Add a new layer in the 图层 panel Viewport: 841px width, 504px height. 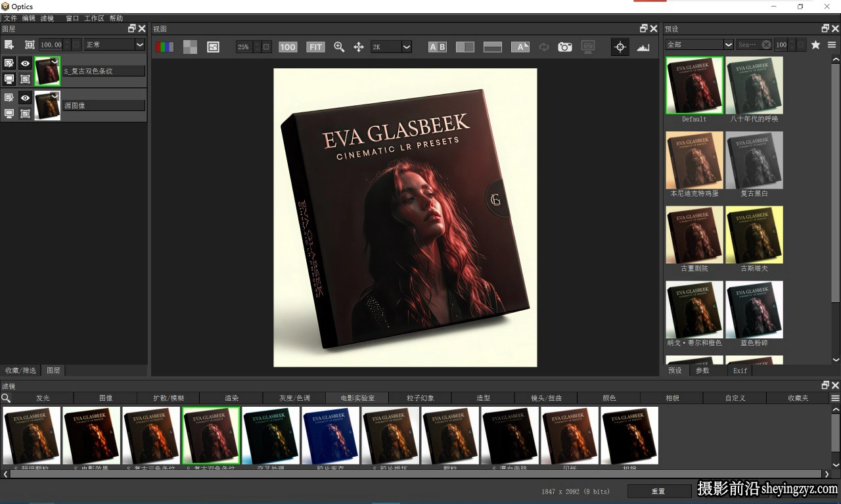9,45
